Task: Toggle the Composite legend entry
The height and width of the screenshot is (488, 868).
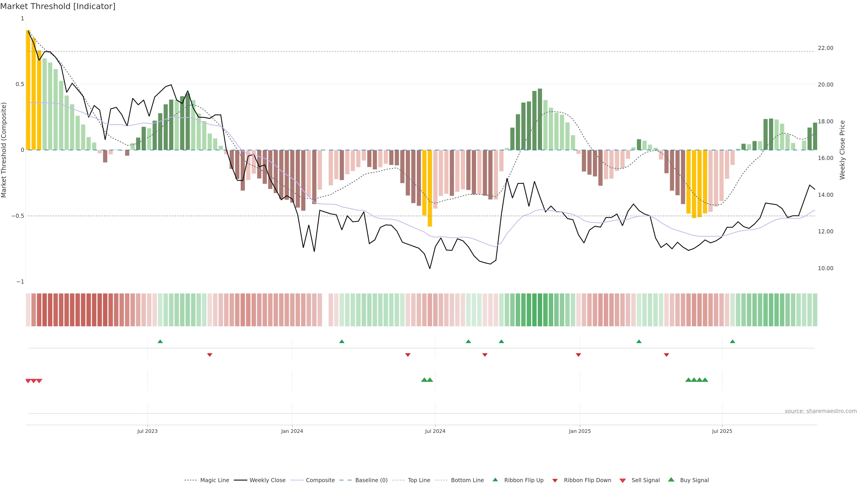Action: pyautogui.click(x=320, y=480)
